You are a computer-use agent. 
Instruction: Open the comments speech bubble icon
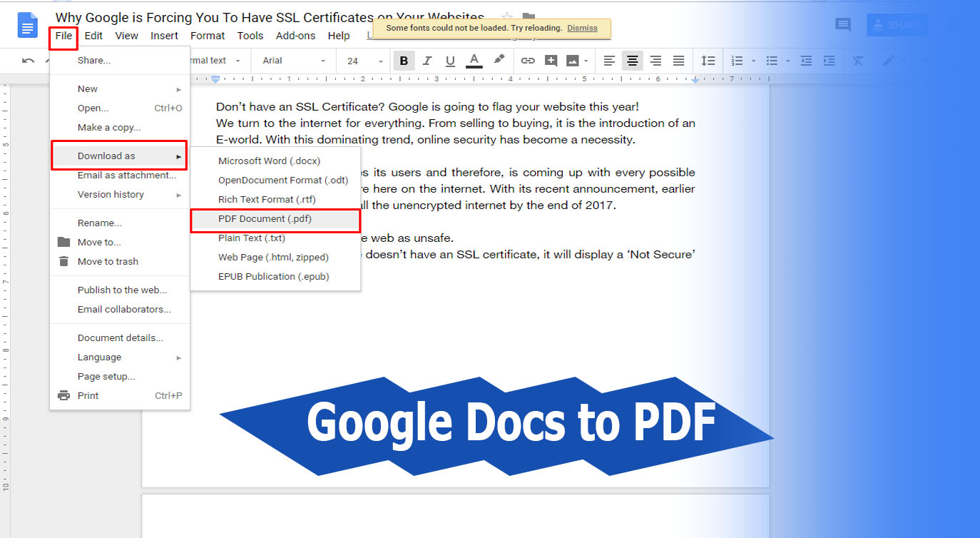click(843, 25)
